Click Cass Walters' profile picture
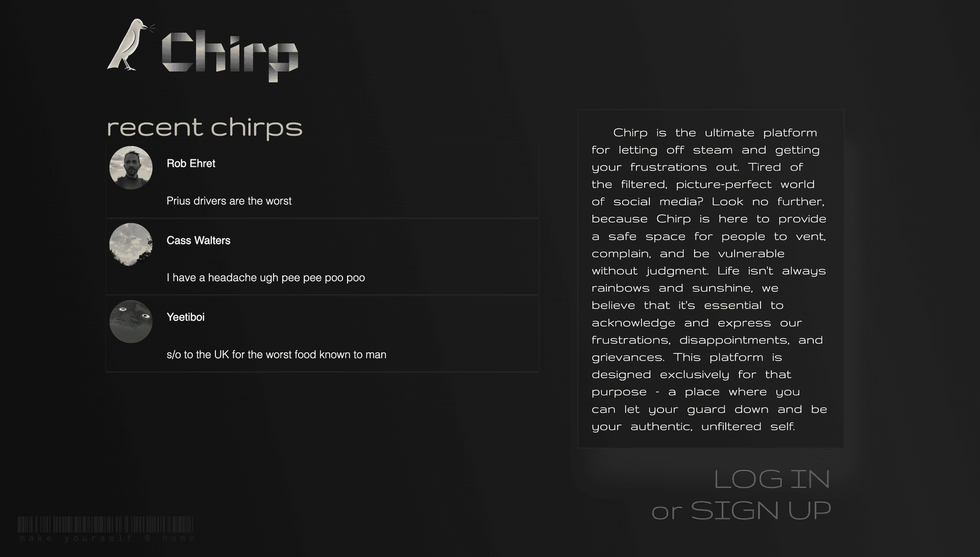 (x=131, y=243)
